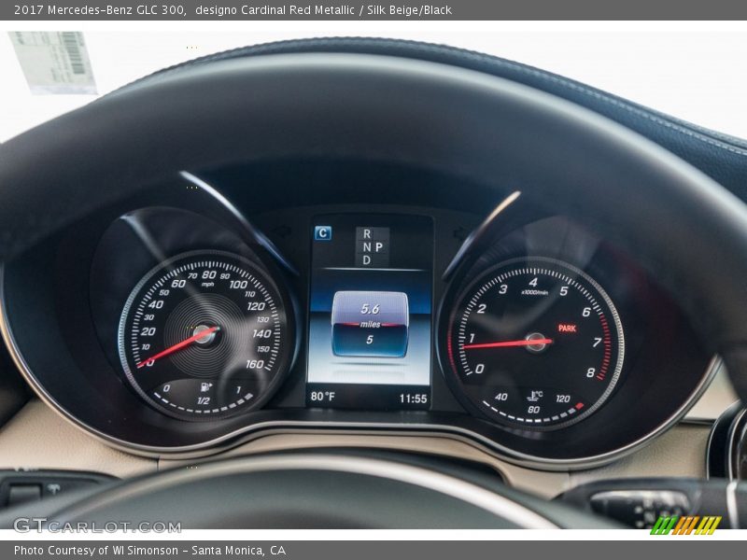The height and width of the screenshot is (560, 747).
Task: Click the D gear letter
Action: (x=366, y=260)
